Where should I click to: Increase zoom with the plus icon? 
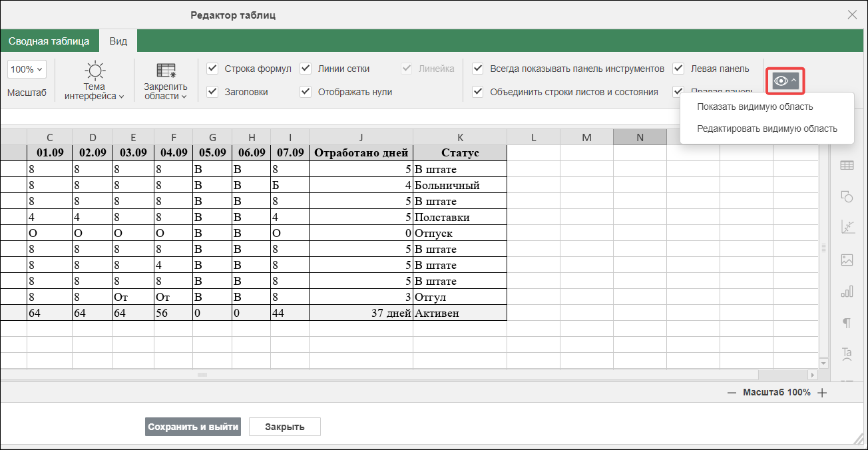tap(822, 393)
